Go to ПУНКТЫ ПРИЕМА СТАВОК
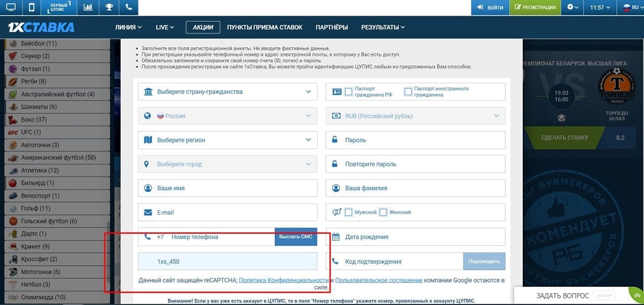This screenshot has width=644, height=305. 265,27
